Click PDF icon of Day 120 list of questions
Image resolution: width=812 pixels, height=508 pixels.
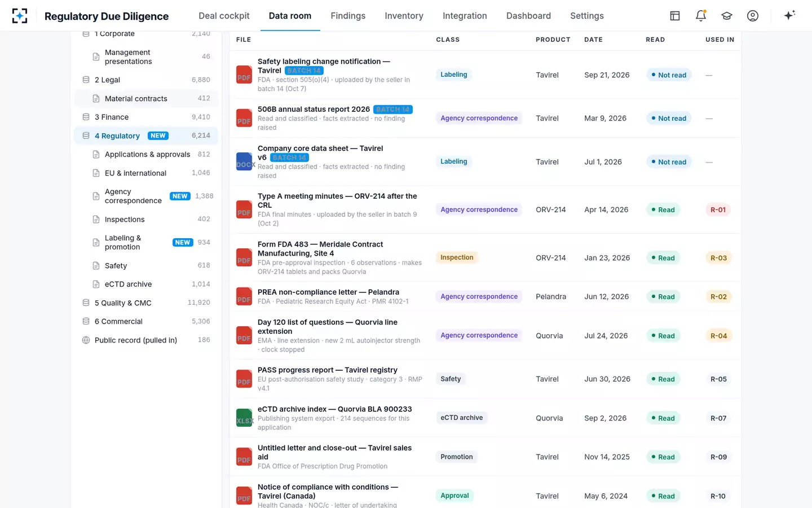(244, 336)
